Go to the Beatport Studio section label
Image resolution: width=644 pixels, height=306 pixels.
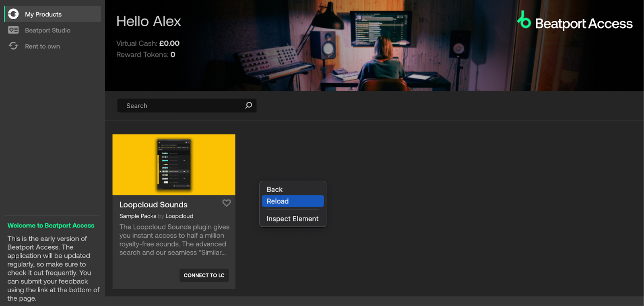47,31
